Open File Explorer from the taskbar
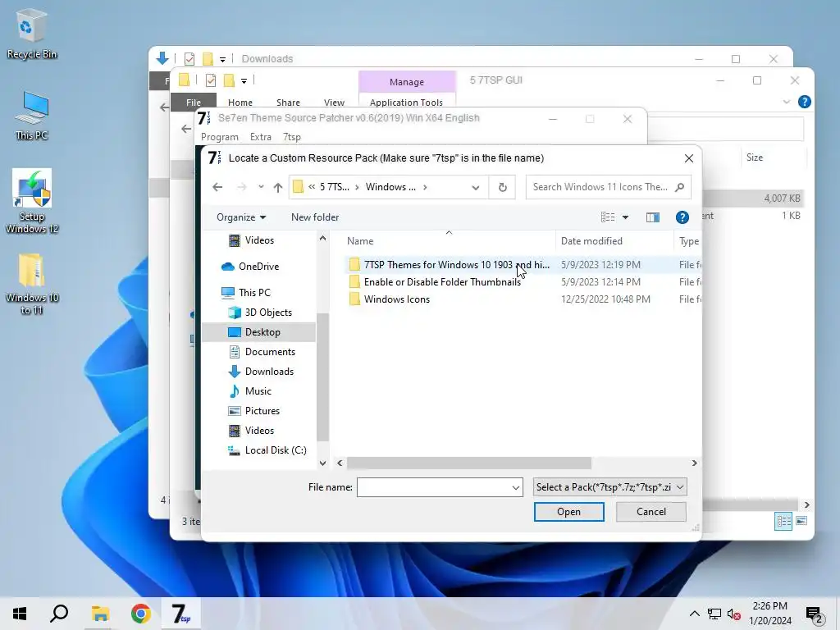This screenshot has height=630, width=840. tap(100, 614)
